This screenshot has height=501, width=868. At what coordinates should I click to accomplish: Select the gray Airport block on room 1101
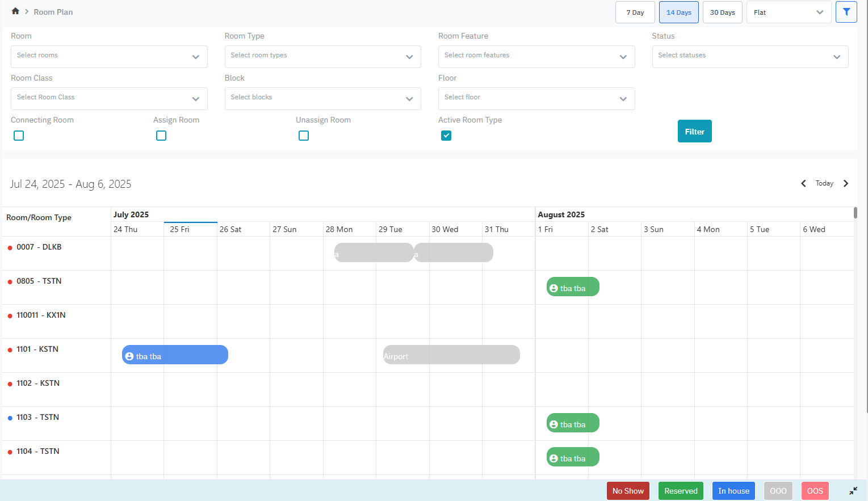point(451,355)
